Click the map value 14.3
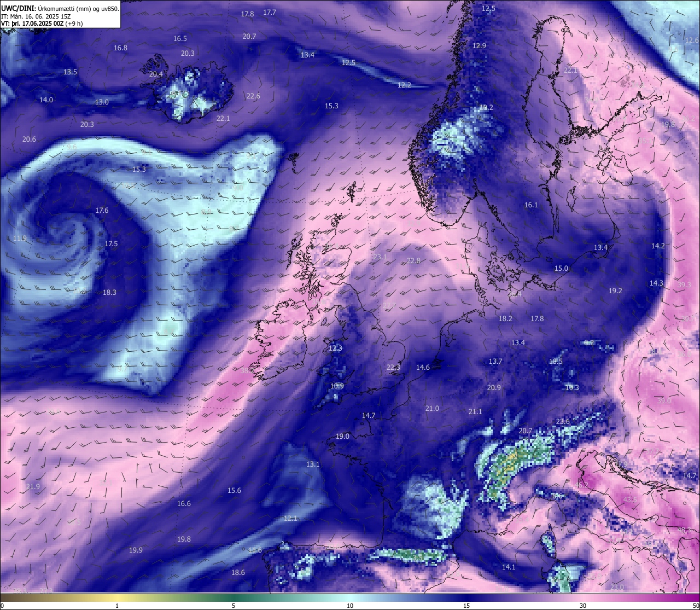700x610 pixels. 656,283
